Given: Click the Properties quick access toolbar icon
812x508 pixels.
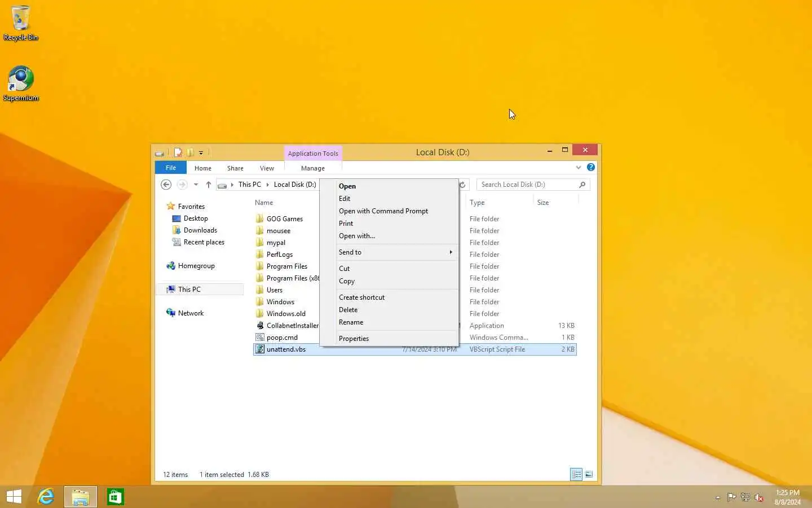Looking at the screenshot, I should click(178, 152).
